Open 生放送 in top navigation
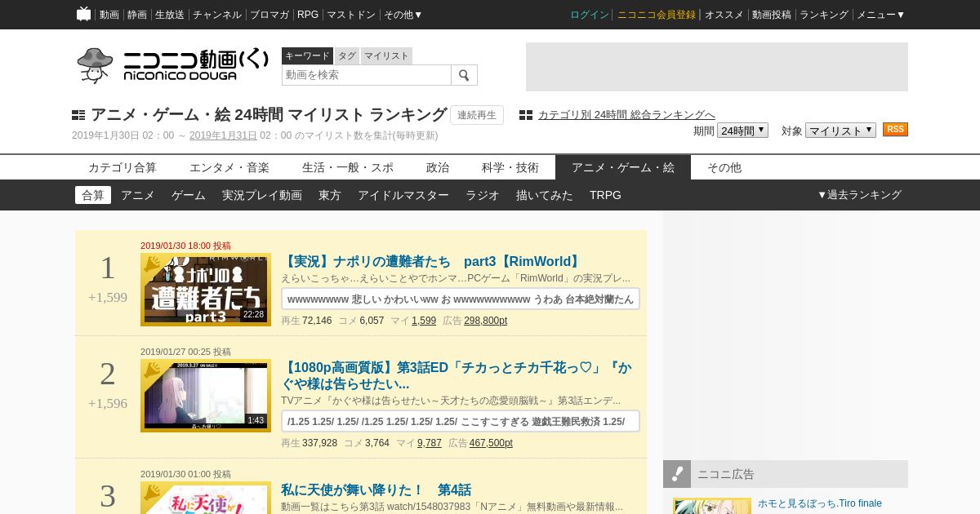The width and height of the screenshot is (980, 514). pos(170,15)
